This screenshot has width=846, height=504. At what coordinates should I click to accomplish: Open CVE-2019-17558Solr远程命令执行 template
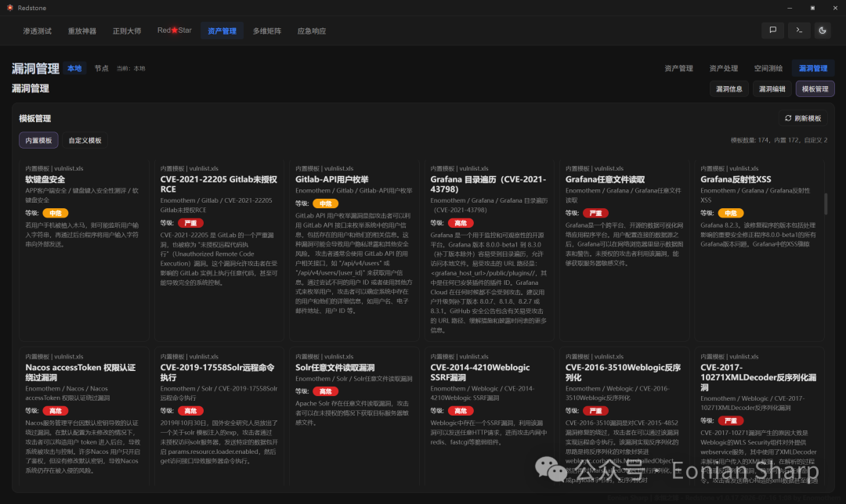pyautogui.click(x=219, y=416)
